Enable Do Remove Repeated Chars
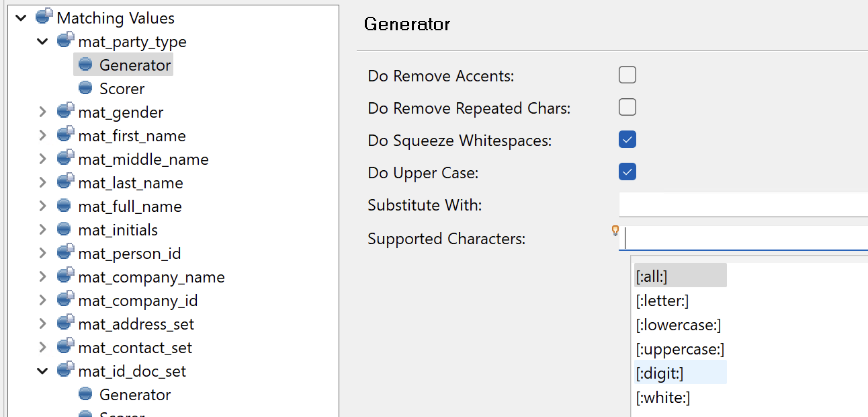868x417 pixels. click(x=627, y=107)
